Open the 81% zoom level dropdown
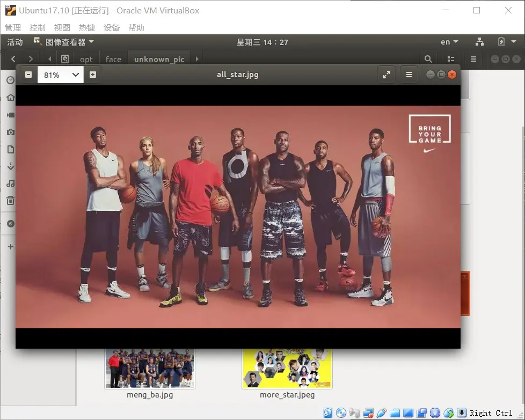Viewport: 525px width, 420px height. click(60, 75)
